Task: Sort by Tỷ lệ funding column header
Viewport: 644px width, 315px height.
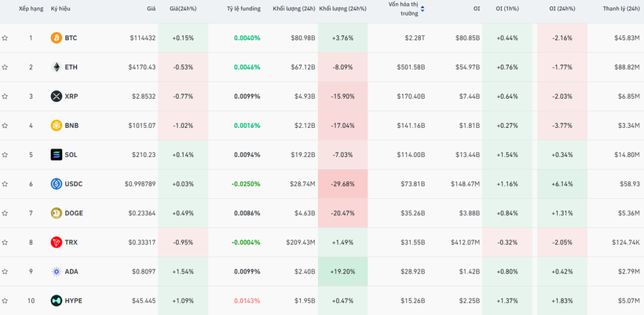Action: click(x=243, y=9)
